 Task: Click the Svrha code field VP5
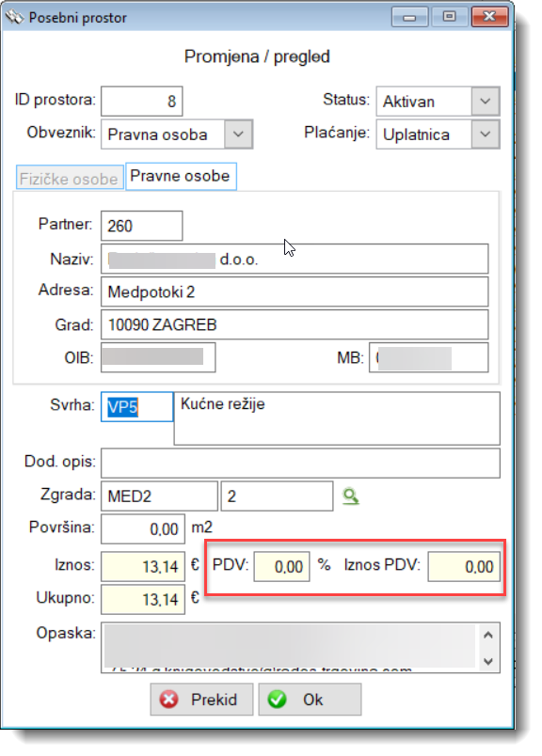pos(137,407)
